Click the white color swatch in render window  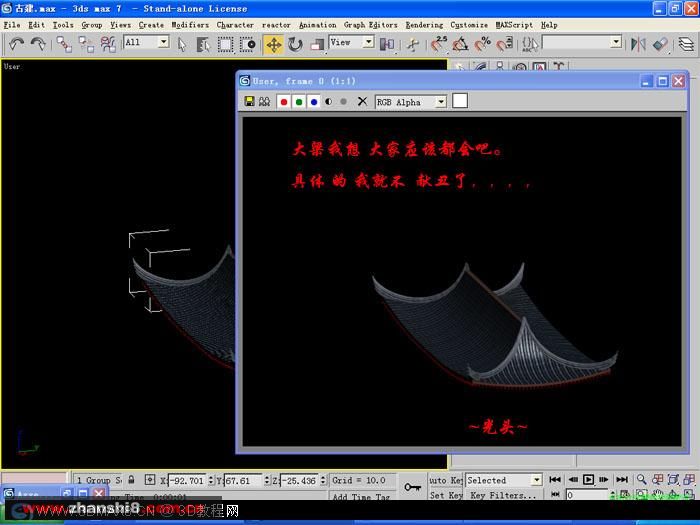(460, 101)
